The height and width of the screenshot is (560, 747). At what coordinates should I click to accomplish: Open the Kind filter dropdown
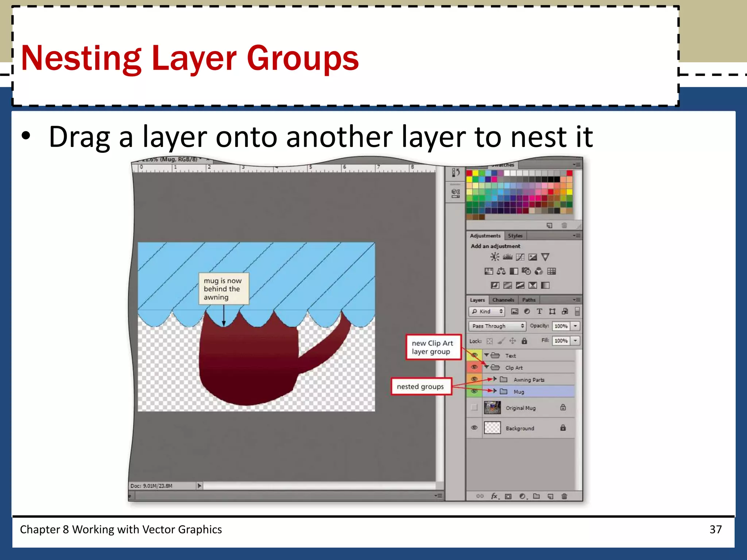(x=487, y=311)
